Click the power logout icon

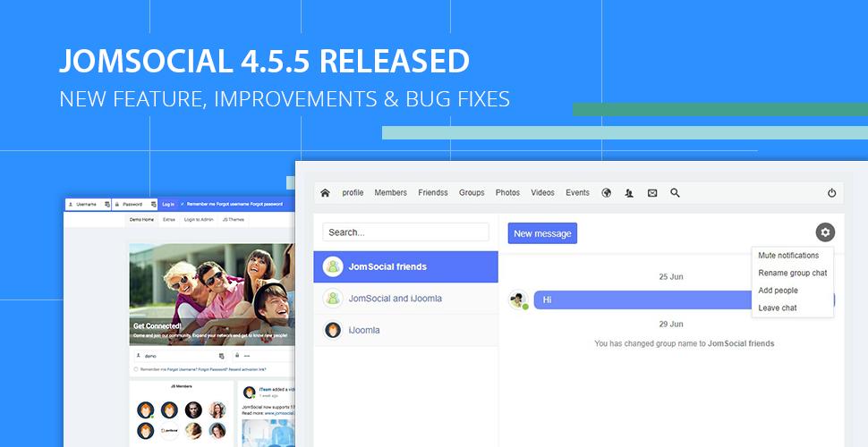coord(831,193)
